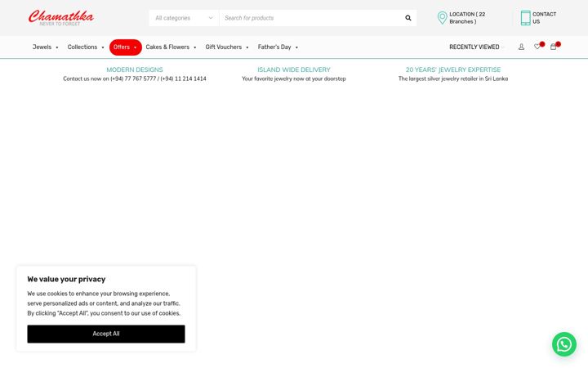Click the MODERN DESIGNS heading

[135, 70]
